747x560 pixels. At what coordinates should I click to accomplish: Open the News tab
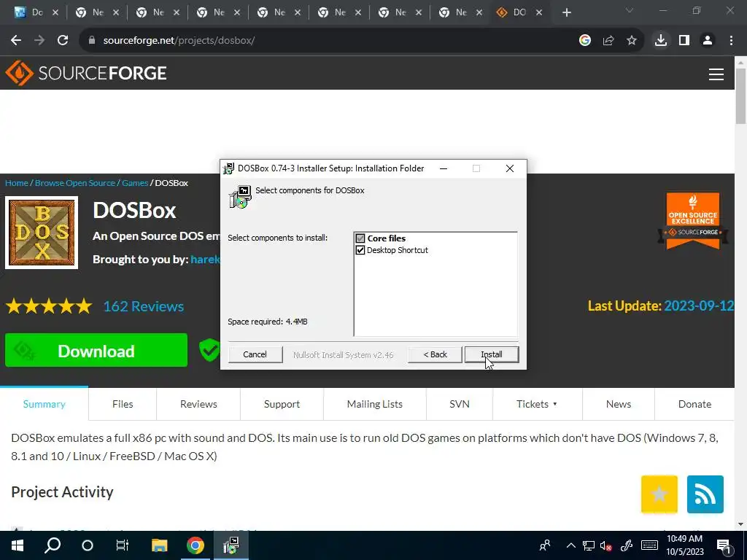point(619,404)
